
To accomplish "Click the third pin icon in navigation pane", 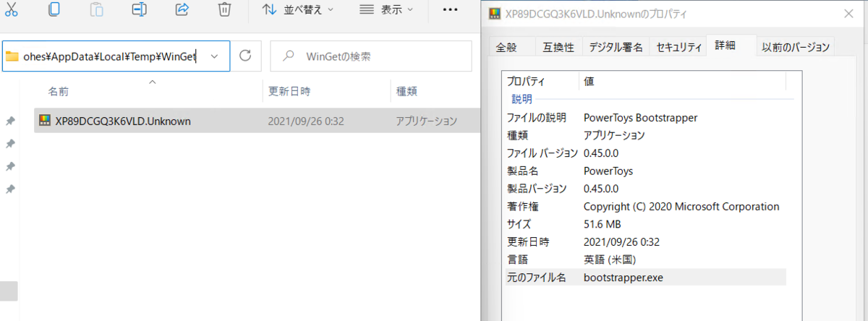I will 10,166.
